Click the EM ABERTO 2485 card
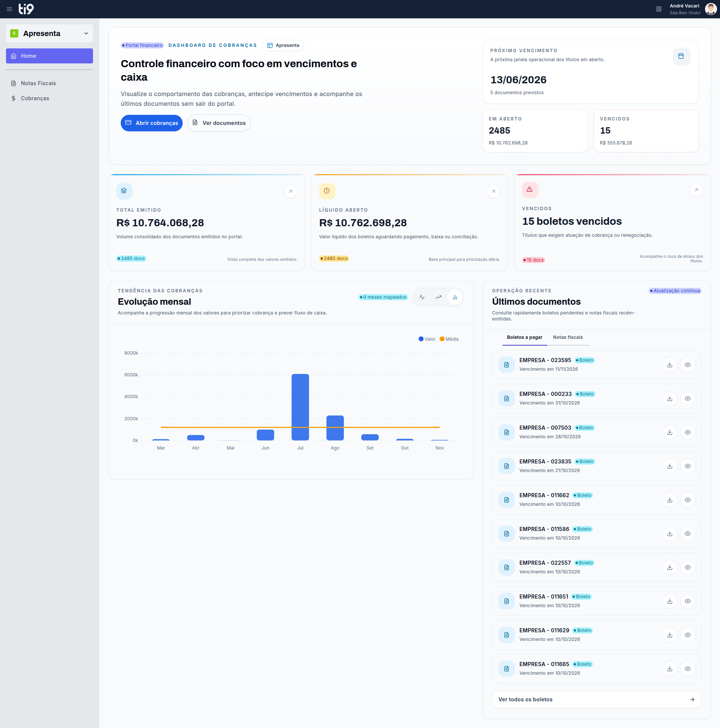The width and height of the screenshot is (720, 728). (x=535, y=131)
